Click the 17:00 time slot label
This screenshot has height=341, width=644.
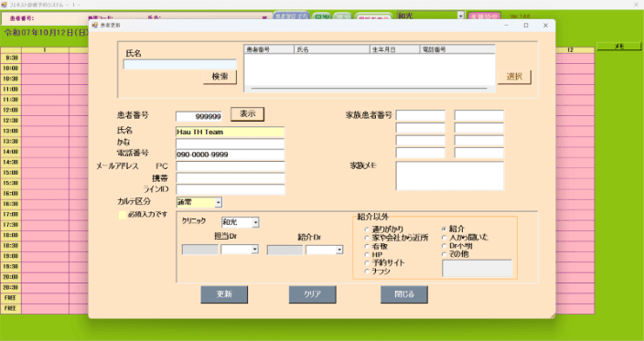coord(11,214)
